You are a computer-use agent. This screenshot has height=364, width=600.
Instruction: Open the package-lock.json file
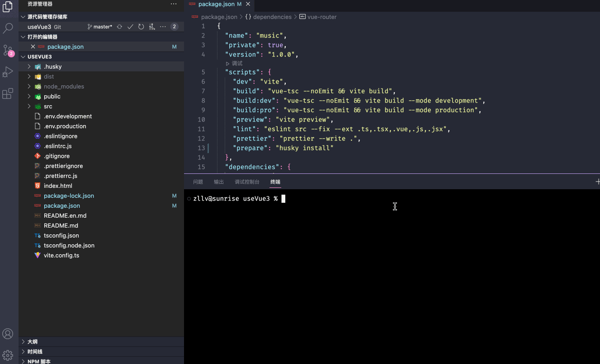[x=101, y=196]
